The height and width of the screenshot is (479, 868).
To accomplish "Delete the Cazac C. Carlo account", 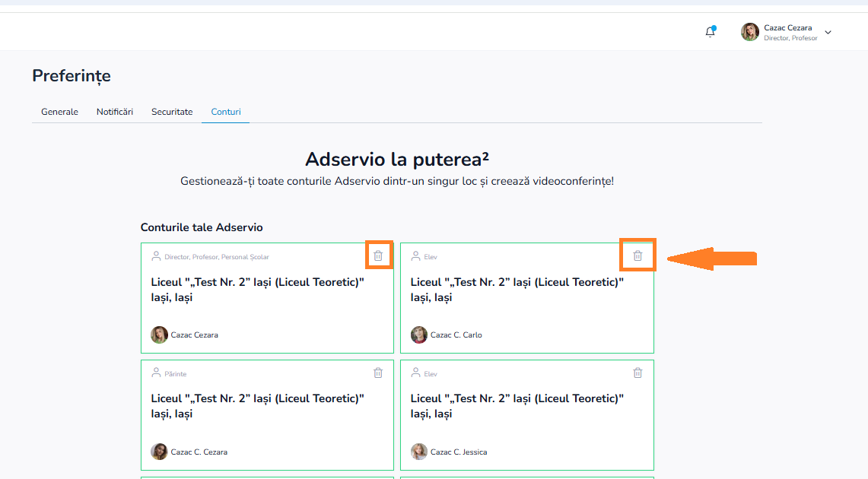I will pos(637,255).
